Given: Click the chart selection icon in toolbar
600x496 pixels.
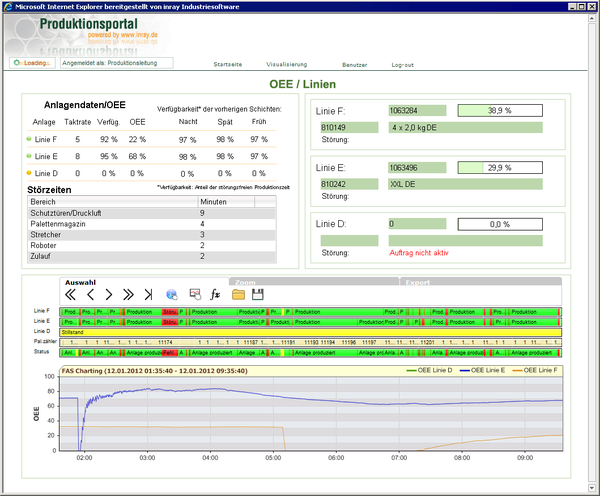Looking at the screenshot, I should [x=195, y=294].
